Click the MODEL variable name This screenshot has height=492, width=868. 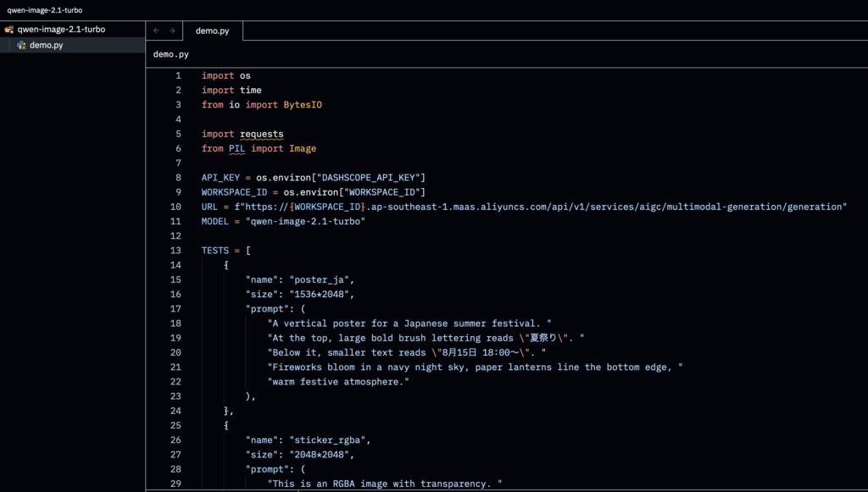pyautogui.click(x=215, y=221)
